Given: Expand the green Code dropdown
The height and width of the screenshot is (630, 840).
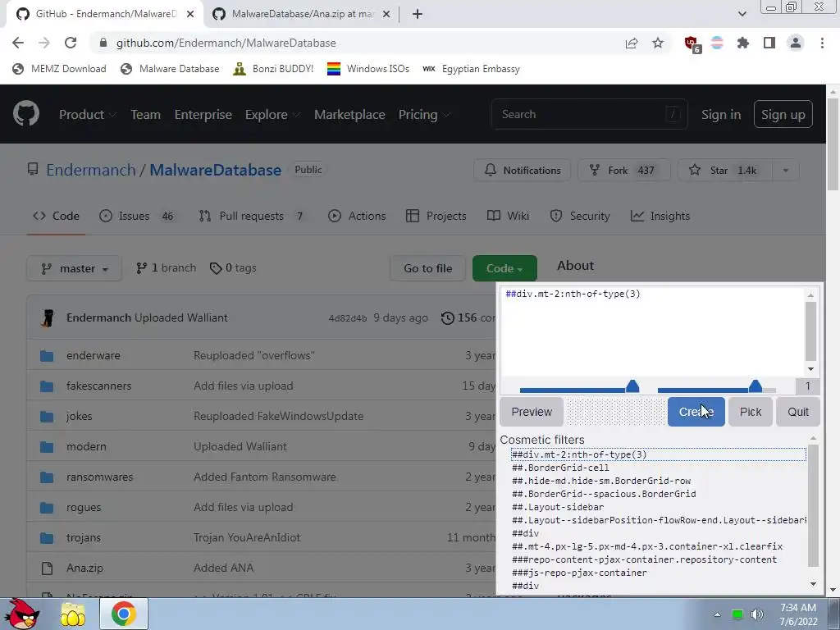Looking at the screenshot, I should [x=504, y=268].
